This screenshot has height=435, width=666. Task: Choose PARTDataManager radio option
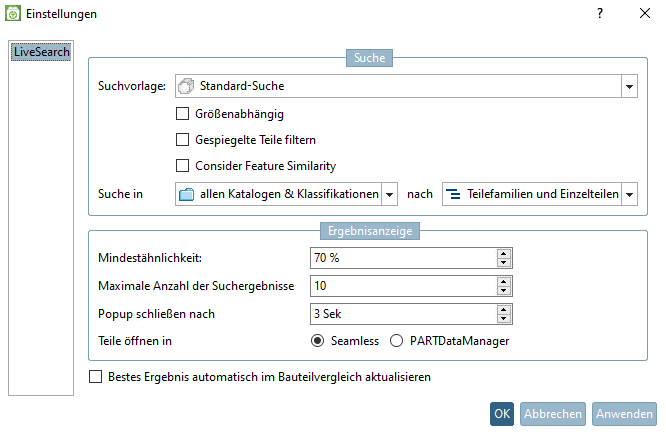pos(396,341)
